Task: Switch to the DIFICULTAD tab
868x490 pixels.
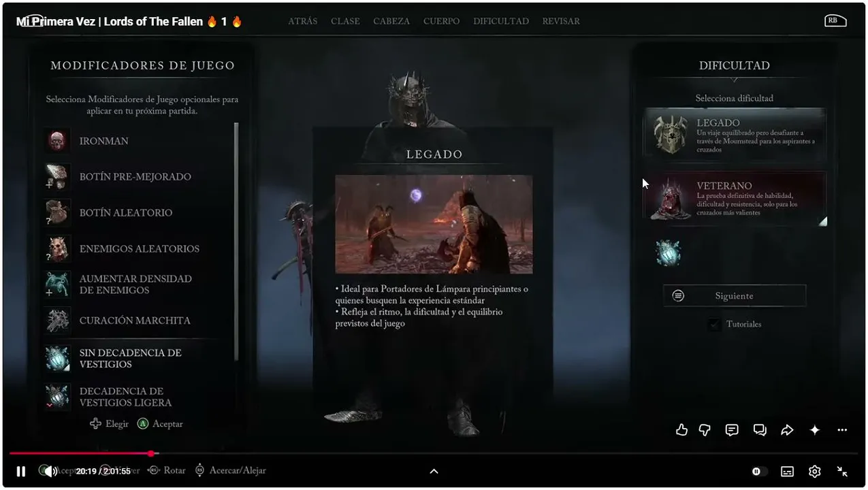Action: coord(501,21)
